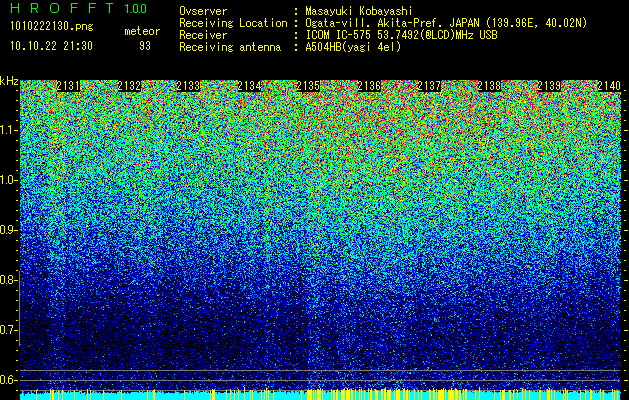Click the name Masayuki Kobayashi

tap(359, 11)
